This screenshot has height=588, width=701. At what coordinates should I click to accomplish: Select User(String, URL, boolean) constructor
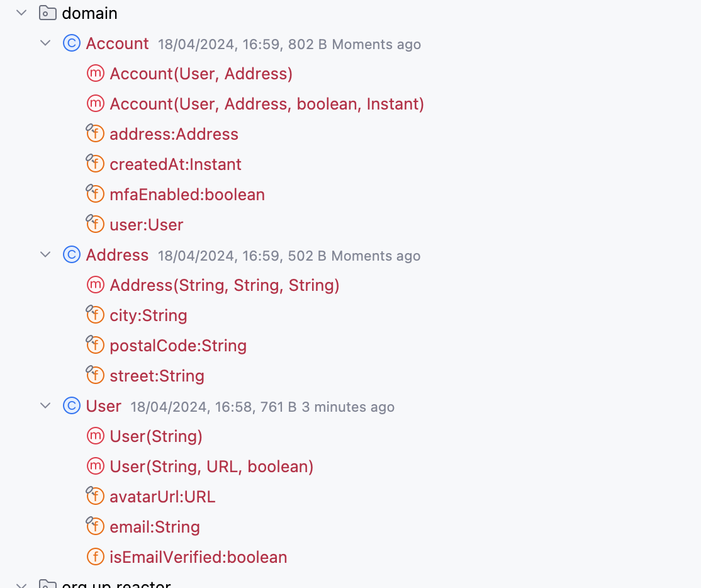coord(211,466)
